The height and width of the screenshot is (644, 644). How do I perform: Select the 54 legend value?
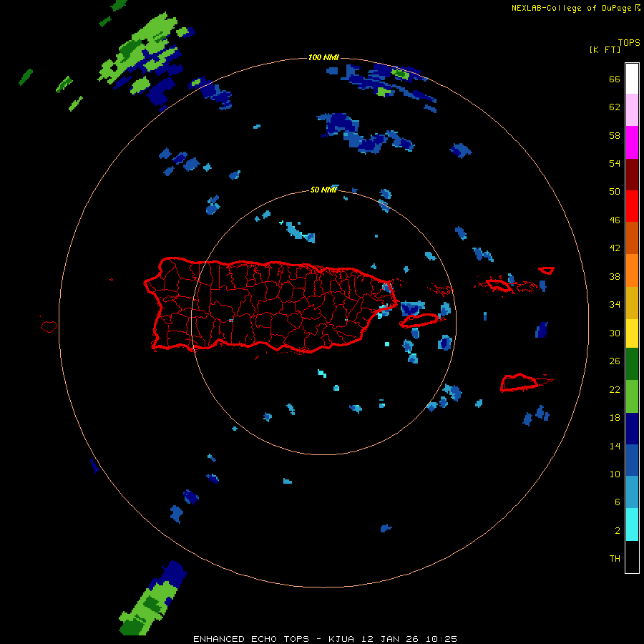(615, 163)
